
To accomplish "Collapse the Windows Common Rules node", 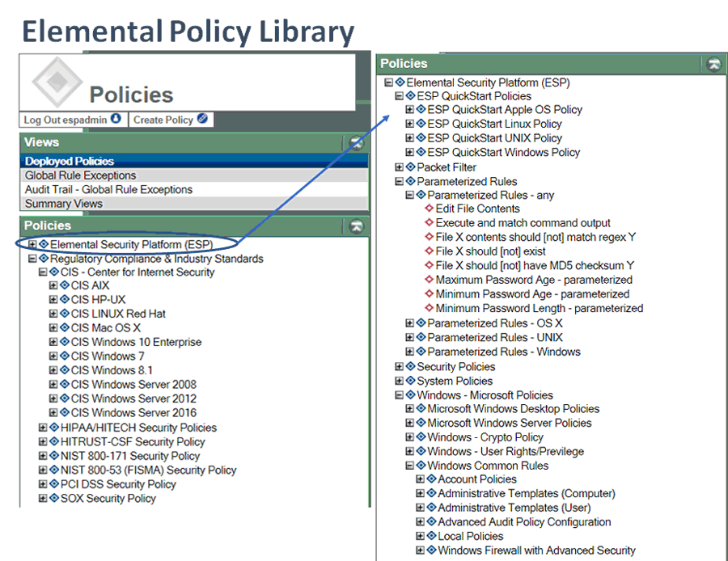I will [411, 465].
